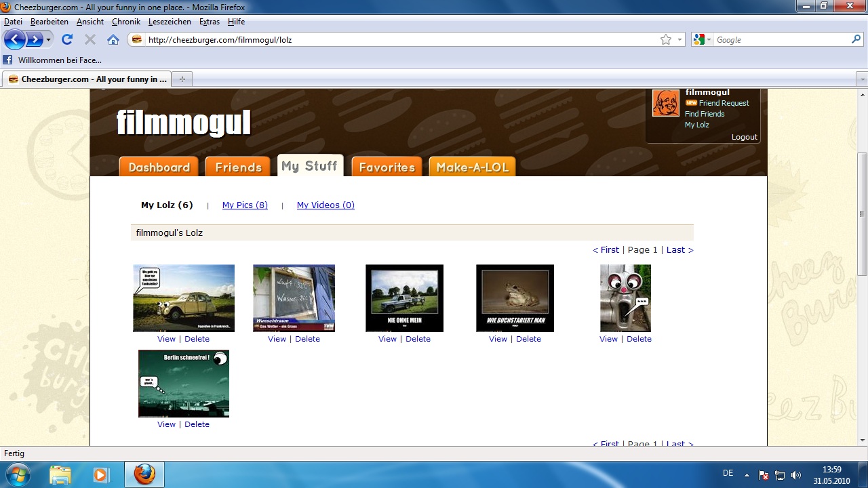Image resolution: width=868 pixels, height=488 pixels.
Task: Switch to the Favorites tab
Action: [387, 167]
